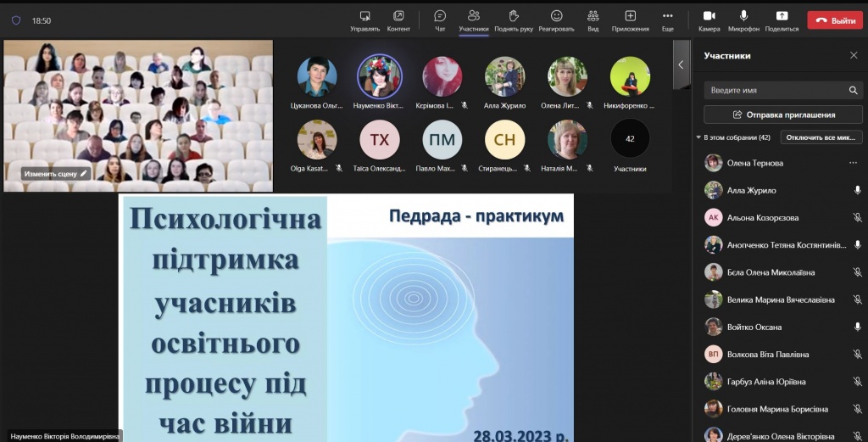Click the СН Стиранець avatar
Image resolution: width=868 pixels, height=442 pixels.
click(x=505, y=140)
